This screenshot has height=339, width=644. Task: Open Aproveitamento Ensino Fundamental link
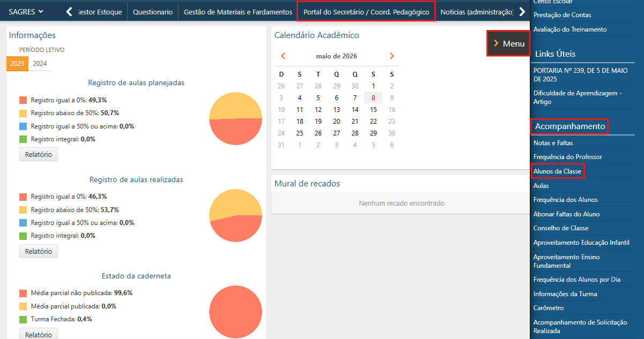pos(567,261)
